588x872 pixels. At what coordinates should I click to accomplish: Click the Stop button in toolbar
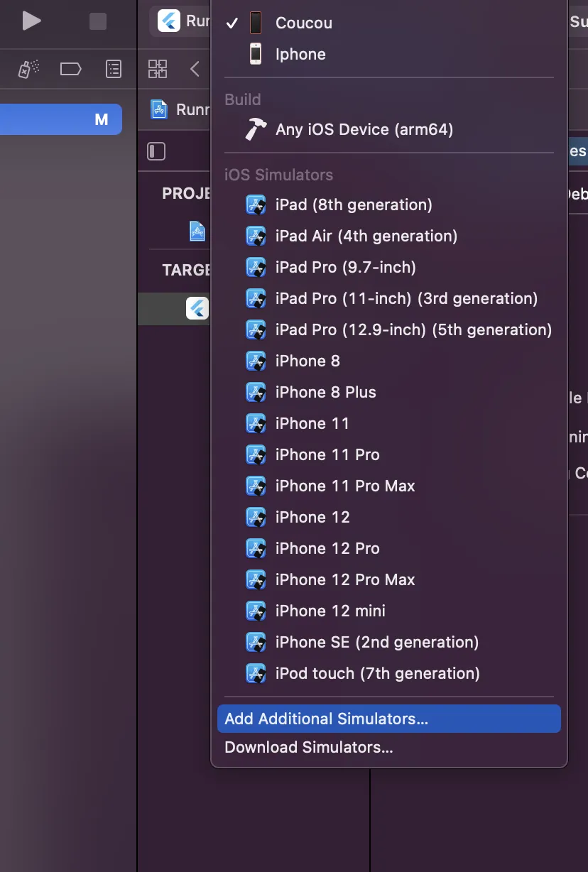tap(98, 21)
